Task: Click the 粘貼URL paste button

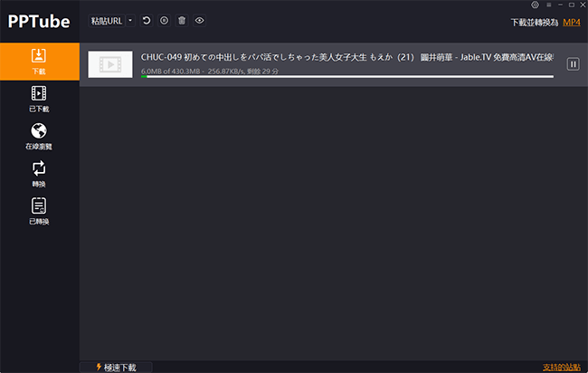Action: [107, 20]
